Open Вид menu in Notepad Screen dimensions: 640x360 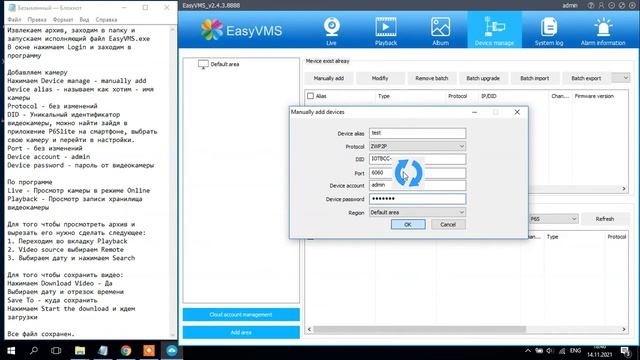[84, 20]
